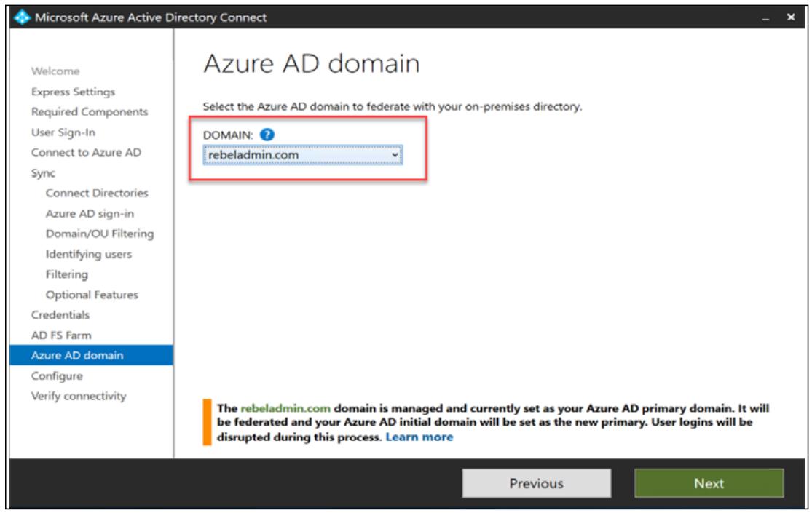Select Verify connectivity step
Viewport: 812px width, 513px height.
tap(79, 396)
